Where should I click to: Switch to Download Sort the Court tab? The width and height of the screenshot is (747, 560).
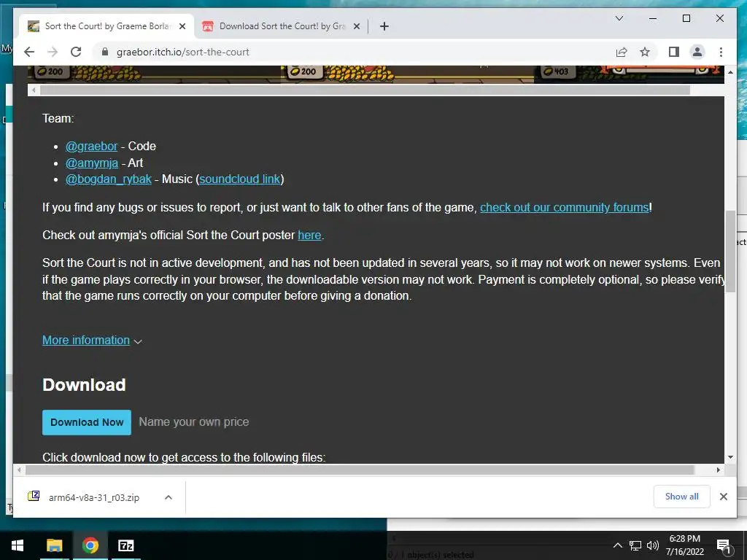coord(281,26)
